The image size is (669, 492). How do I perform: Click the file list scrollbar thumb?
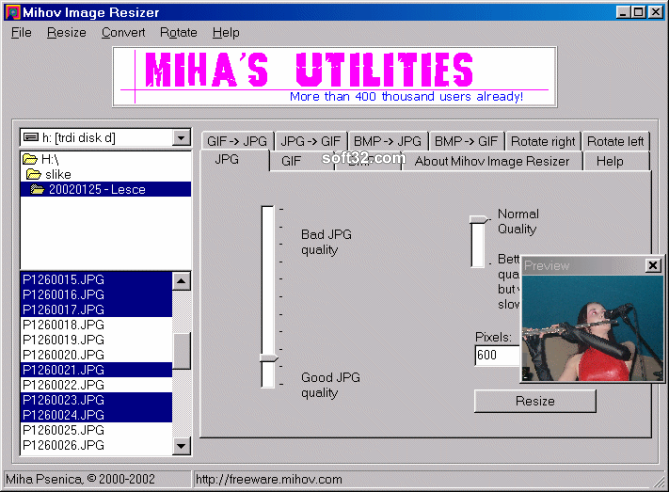(181, 351)
